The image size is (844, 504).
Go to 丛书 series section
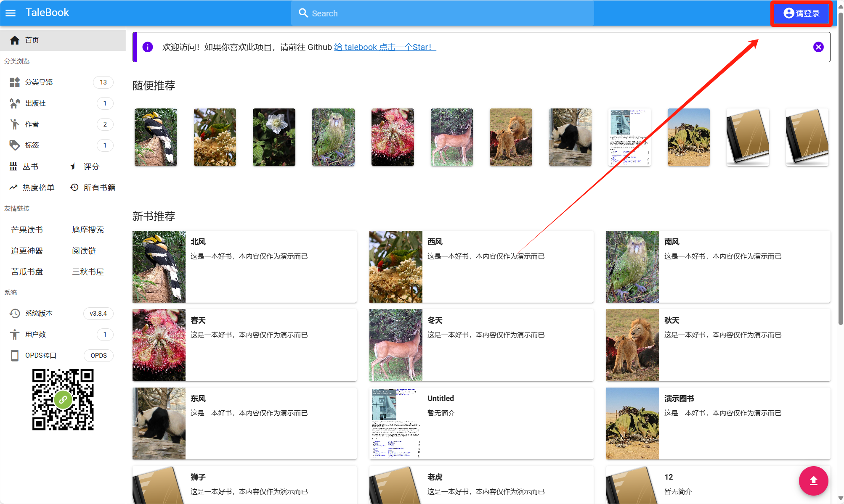click(30, 167)
